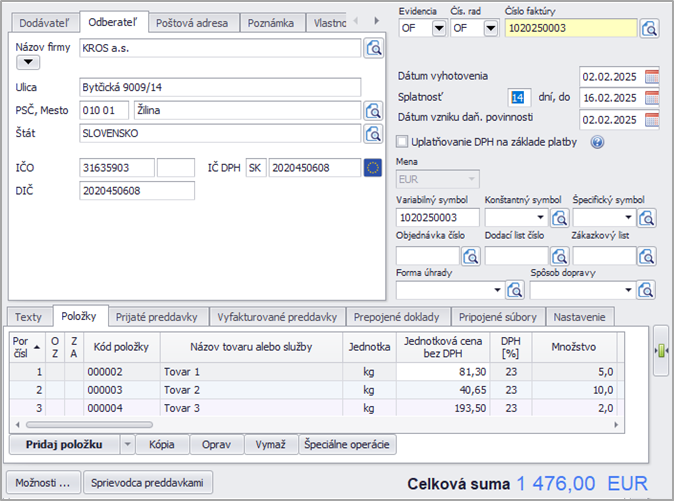
Task: Click the DIČ field
Action: [137, 191]
